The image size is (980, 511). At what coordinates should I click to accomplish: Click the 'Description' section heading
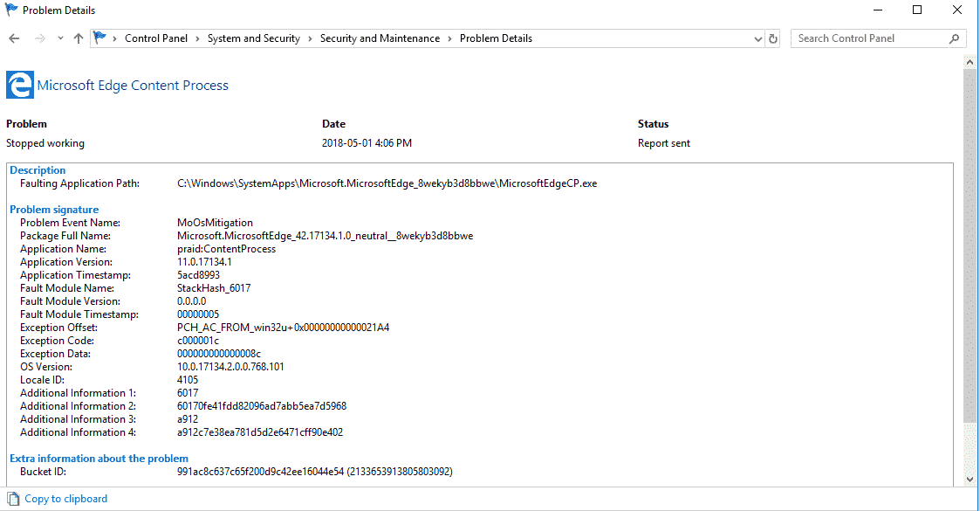(38, 170)
